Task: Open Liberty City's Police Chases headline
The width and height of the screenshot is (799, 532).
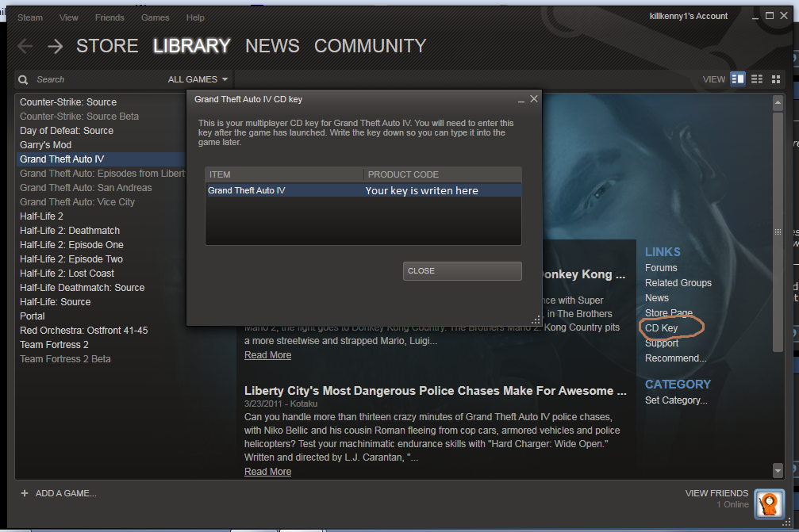Action: coord(435,390)
